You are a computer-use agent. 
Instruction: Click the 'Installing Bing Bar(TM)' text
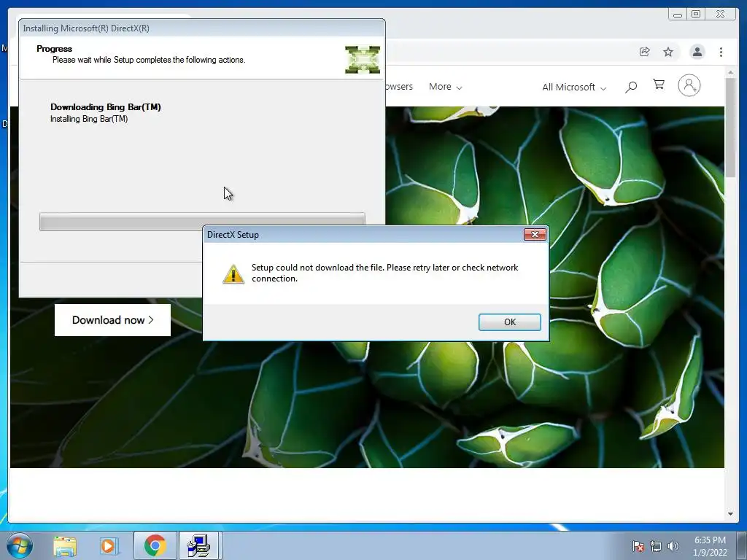point(89,119)
